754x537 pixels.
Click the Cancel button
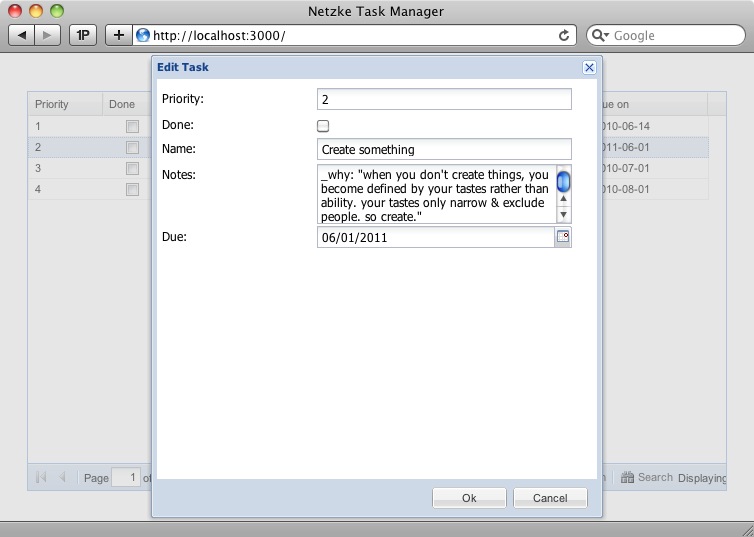tap(550, 498)
